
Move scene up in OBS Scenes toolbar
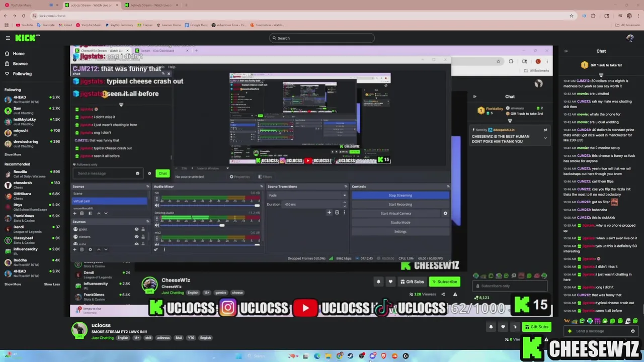99,213
